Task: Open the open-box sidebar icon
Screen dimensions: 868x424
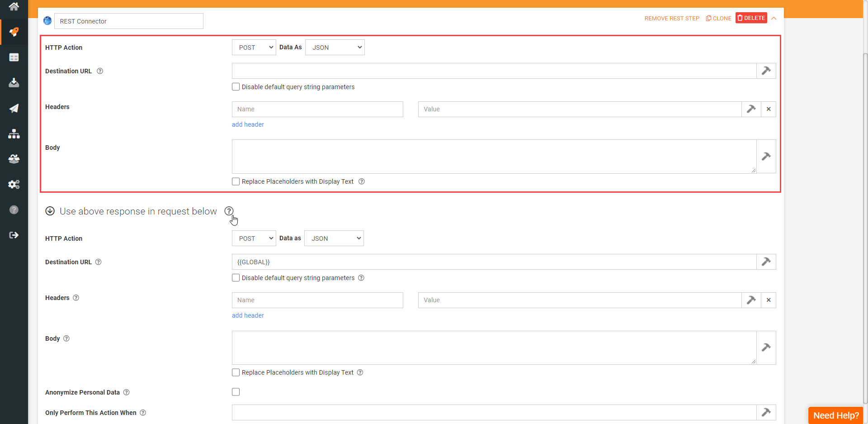Action: 14,159
